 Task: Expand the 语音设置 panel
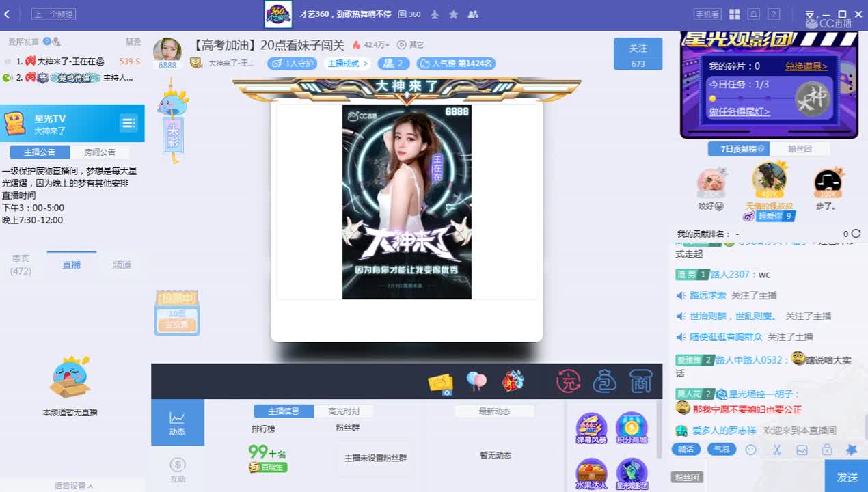pyautogui.click(x=74, y=486)
